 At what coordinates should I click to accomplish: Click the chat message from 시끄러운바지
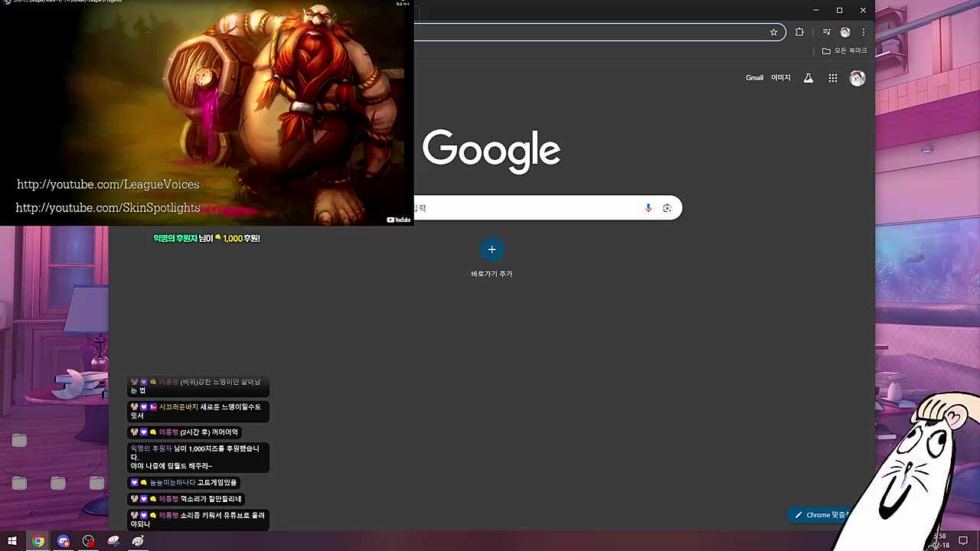pos(198,411)
